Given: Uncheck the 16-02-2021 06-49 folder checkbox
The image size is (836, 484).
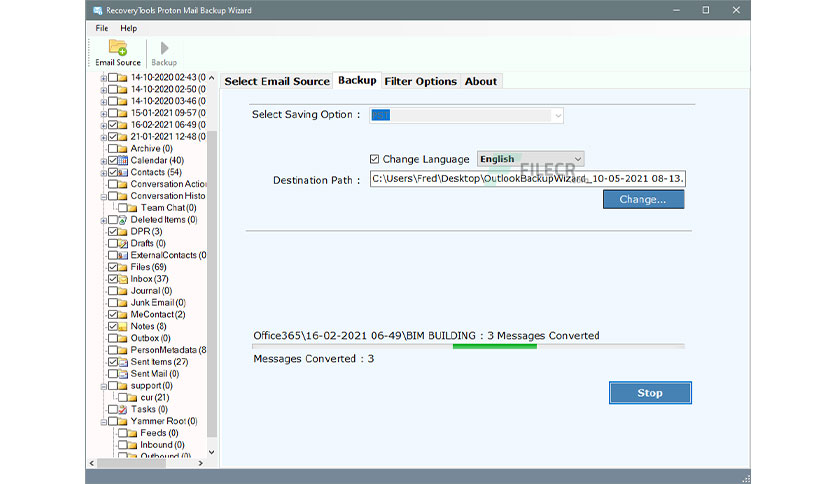Looking at the screenshot, I should pos(113,125).
